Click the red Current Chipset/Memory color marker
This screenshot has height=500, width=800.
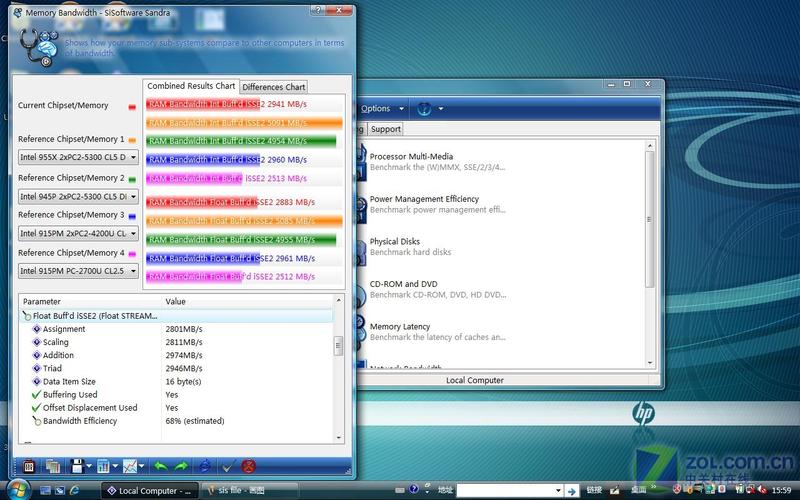coord(132,107)
